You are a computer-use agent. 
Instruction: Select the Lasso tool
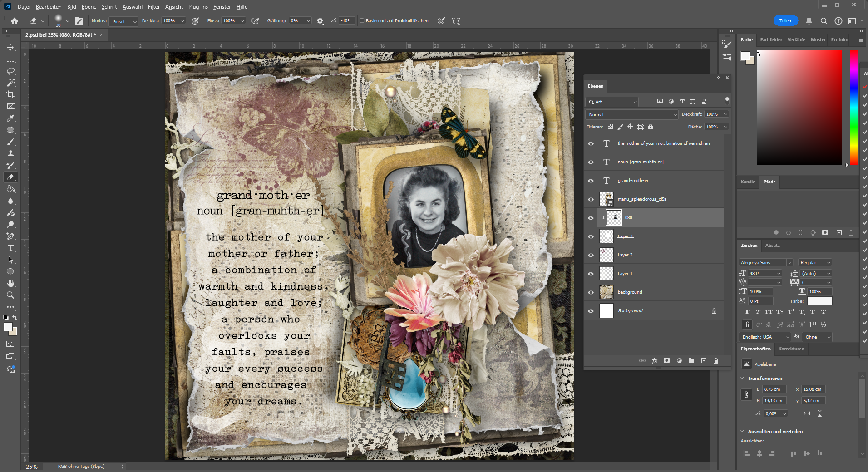click(10, 71)
